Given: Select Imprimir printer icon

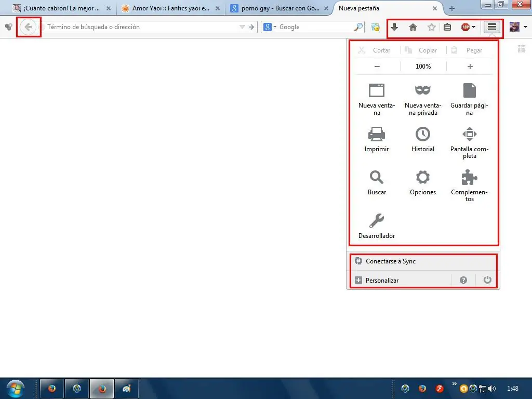Looking at the screenshot, I should pos(377,139).
